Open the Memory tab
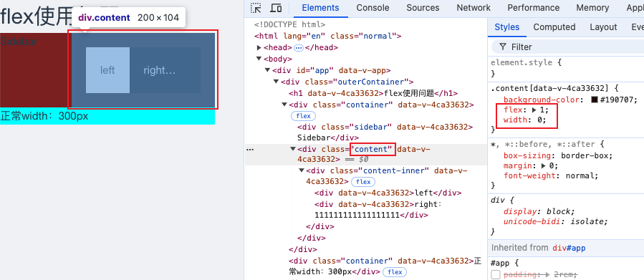The height and width of the screenshot is (280, 644). tap(592, 8)
